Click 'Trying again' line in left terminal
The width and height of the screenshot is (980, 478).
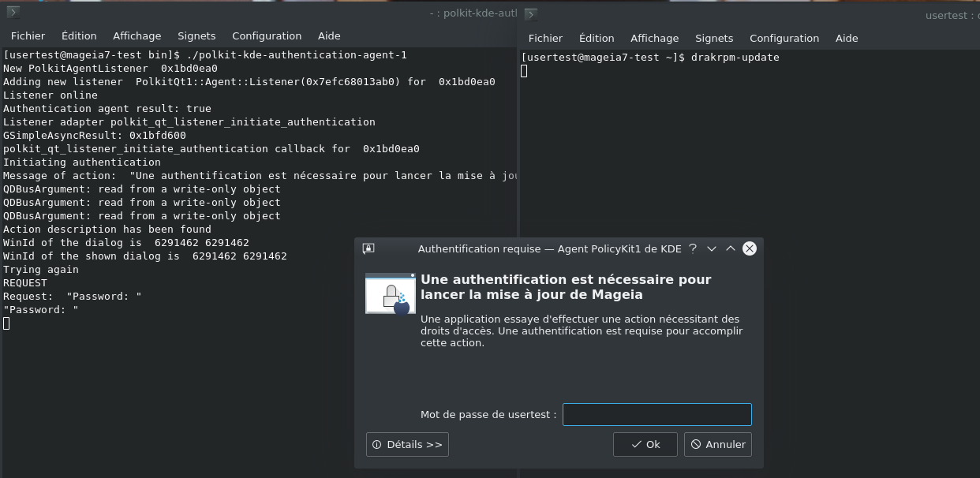coord(41,270)
